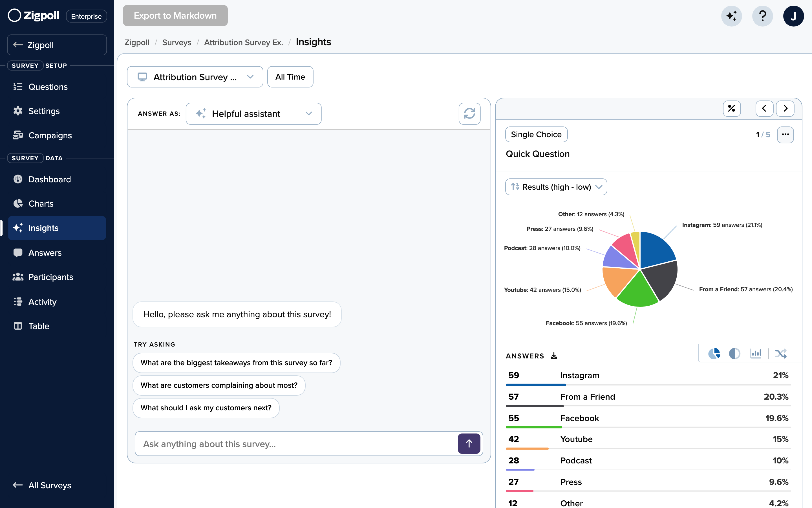Expand the Attribution Survey selector dropdown
The image size is (812, 508).
coord(195,77)
